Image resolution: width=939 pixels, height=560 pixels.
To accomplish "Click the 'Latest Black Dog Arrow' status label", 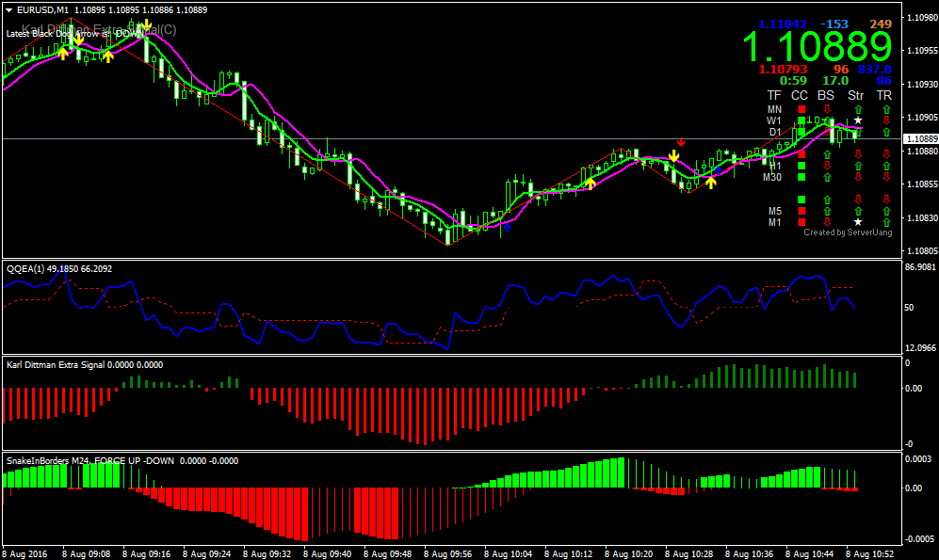I will tap(74, 33).
